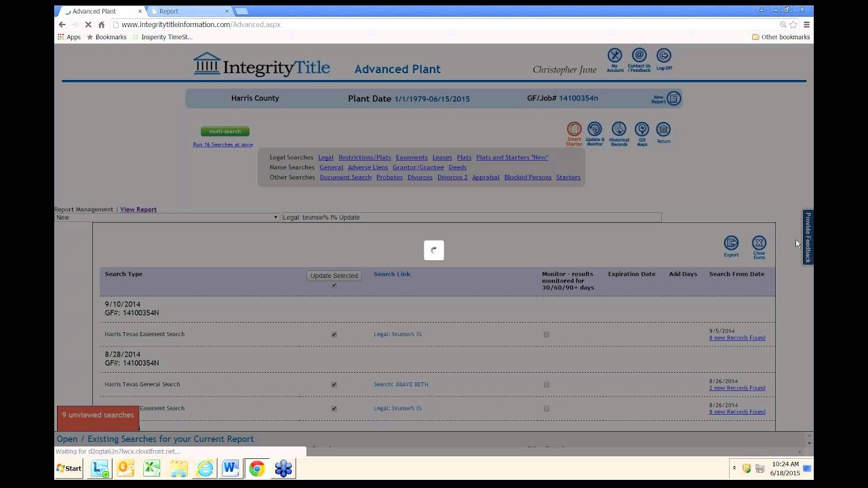Stop page loading in Chrome
Image resolution: width=868 pixels, height=488 pixels.
pos(88,24)
